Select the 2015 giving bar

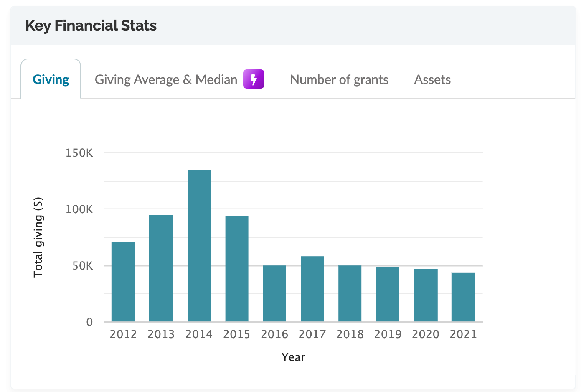[x=236, y=269]
